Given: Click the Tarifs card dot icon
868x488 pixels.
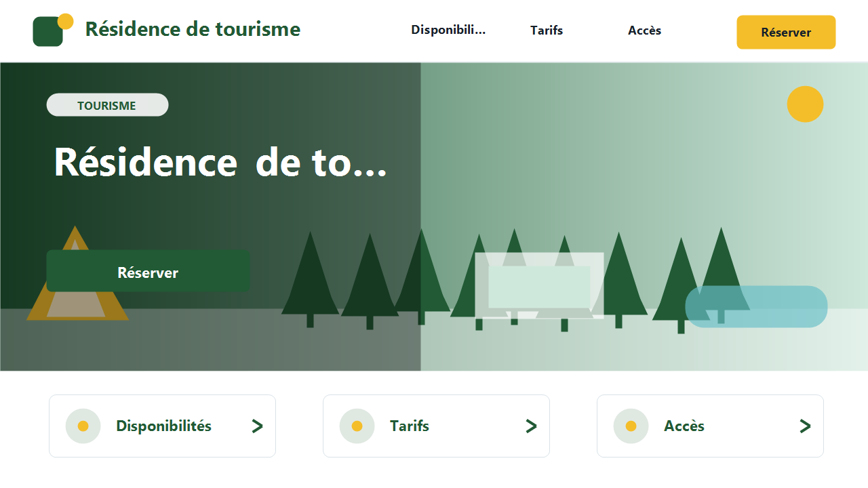Looking at the screenshot, I should click(x=357, y=426).
